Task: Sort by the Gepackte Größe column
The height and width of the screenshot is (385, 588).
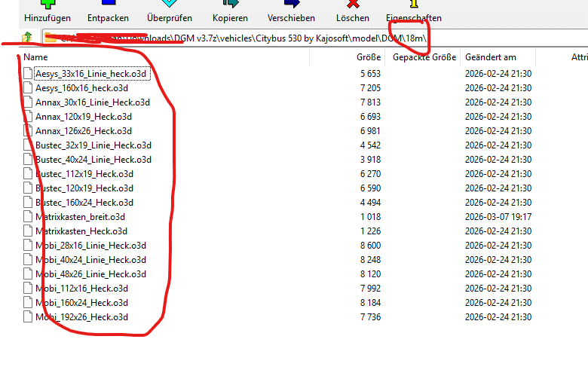Action: click(424, 57)
